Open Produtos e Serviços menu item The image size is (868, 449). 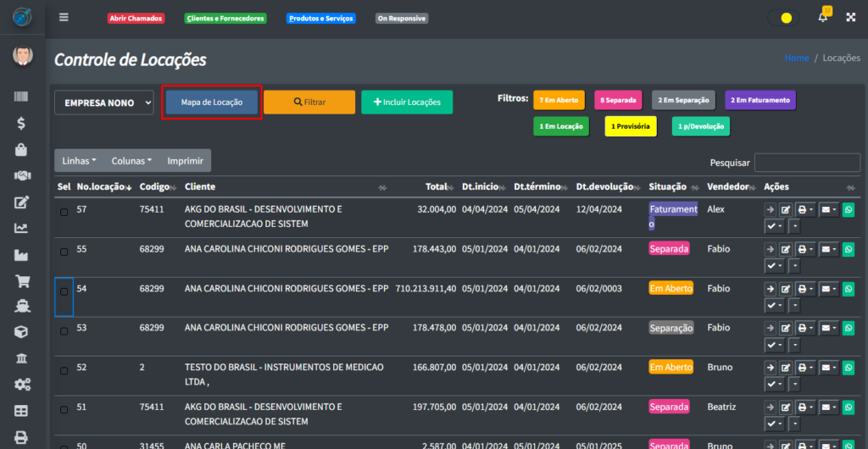click(x=320, y=19)
